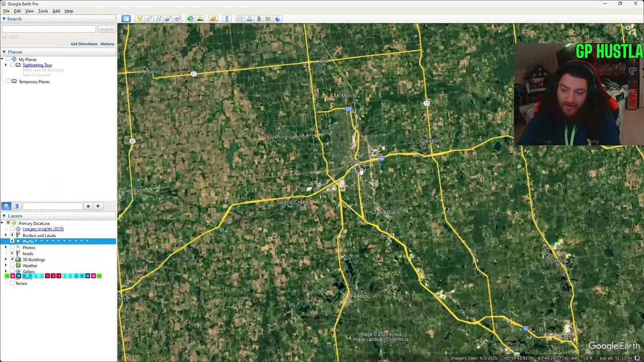Enable the Terrain layer checkbox
Screen dimensions: 644x362
[12, 283]
